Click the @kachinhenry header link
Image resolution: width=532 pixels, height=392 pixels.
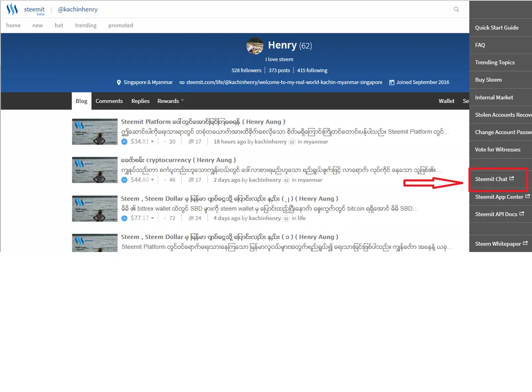click(78, 9)
